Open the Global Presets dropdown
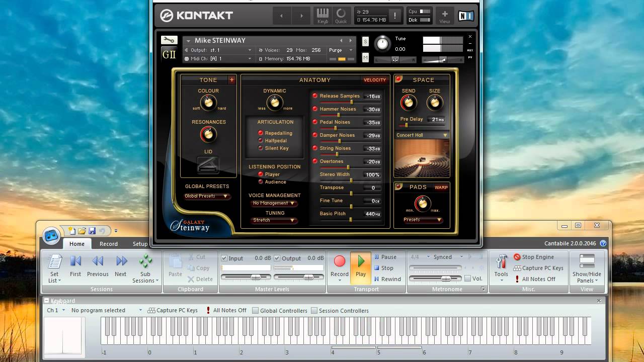The height and width of the screenshot is (362, 644). 206,196
